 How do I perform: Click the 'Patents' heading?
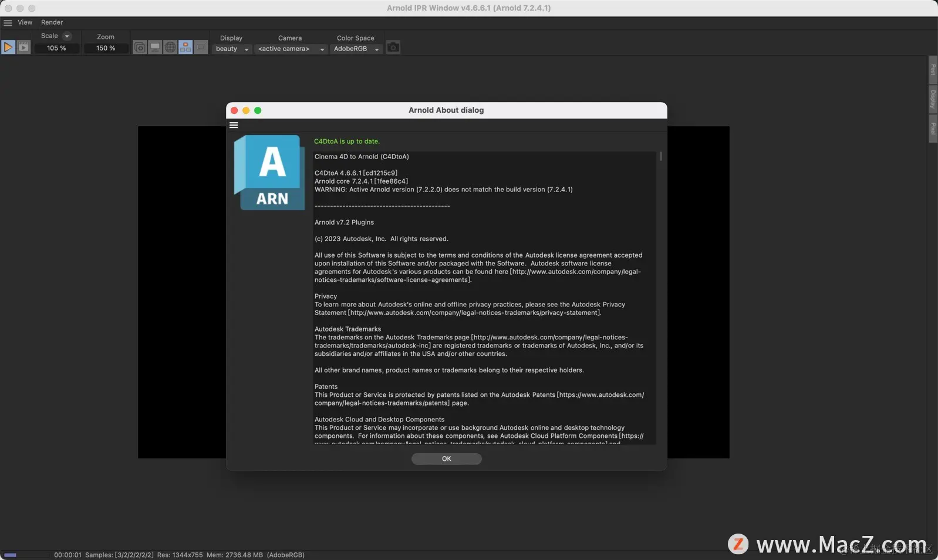click(326, 387)
